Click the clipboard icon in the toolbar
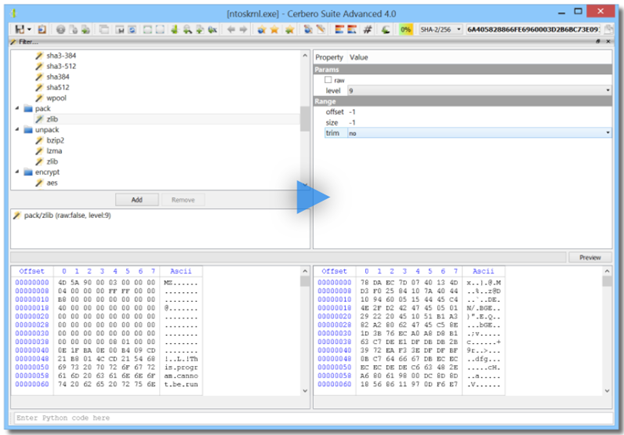 click(x=42, y=29)
